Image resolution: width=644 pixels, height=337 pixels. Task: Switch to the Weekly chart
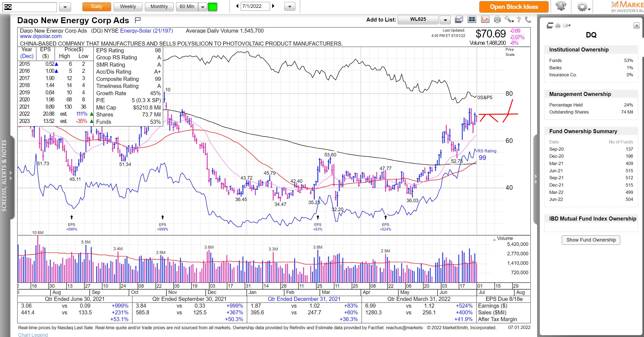(128, 7)
